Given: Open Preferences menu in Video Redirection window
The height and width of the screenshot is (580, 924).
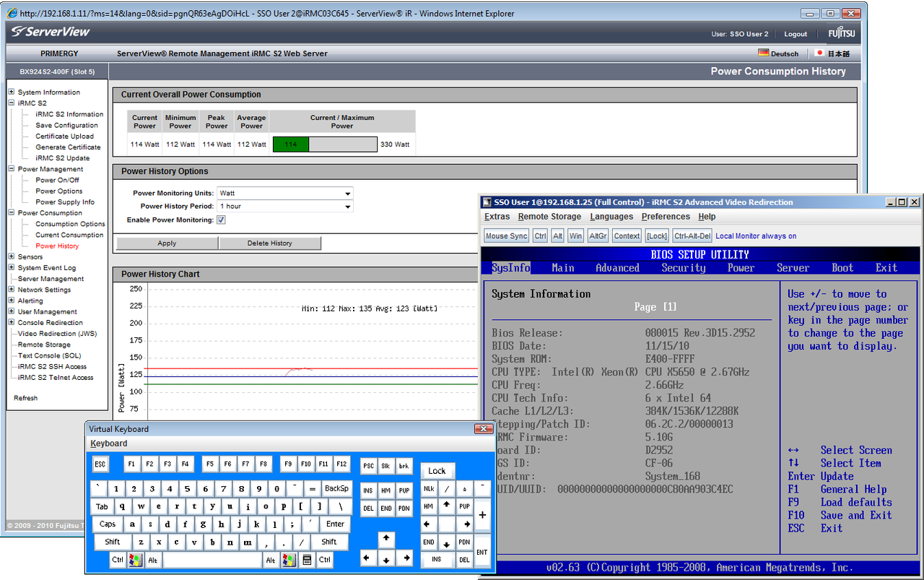Looking at the screenshot, I should [x=666, y=217].
